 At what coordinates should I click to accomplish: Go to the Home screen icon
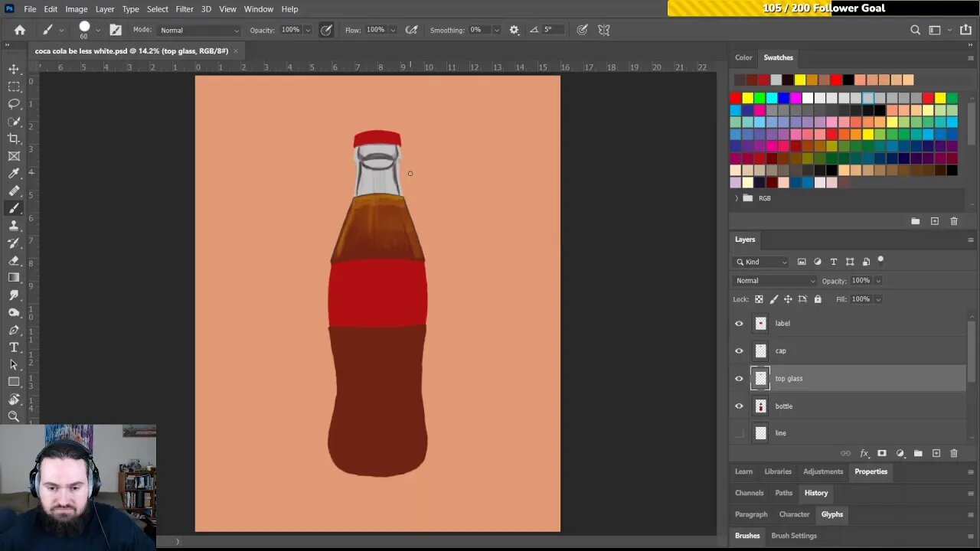tap(20, 30)
